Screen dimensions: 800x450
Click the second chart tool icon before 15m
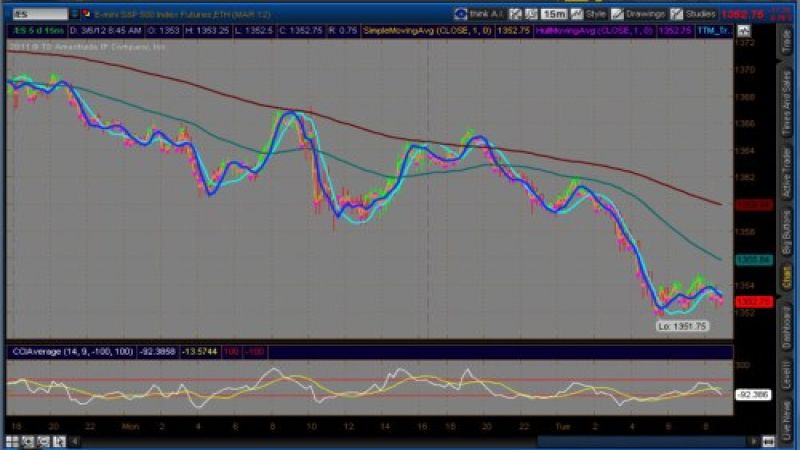point(531,14)
